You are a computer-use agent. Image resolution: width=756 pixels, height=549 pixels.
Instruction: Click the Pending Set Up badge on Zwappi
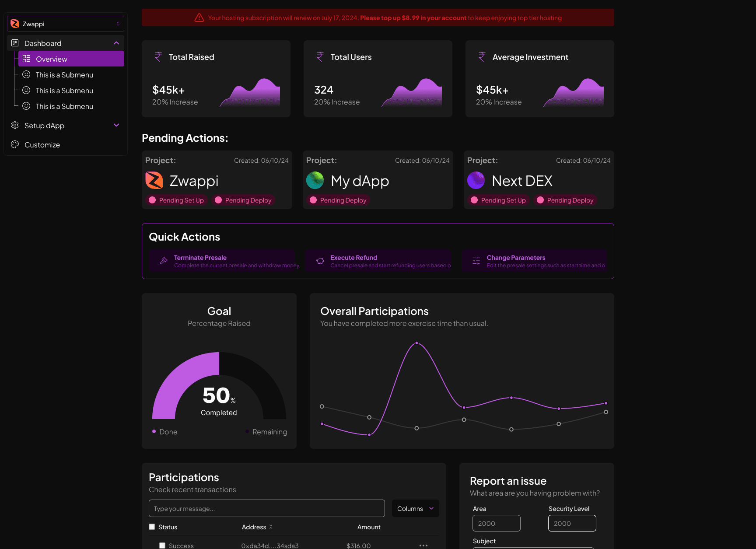tap(176, 200)
